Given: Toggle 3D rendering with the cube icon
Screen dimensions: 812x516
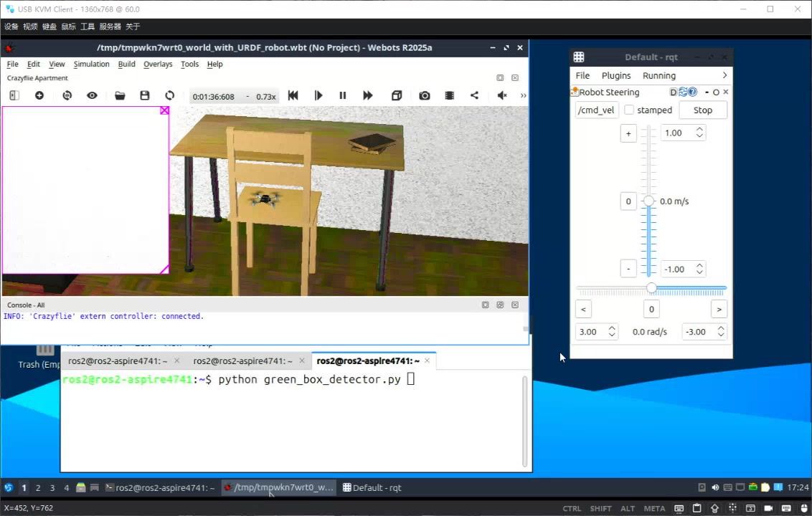Looking at the screenshot, I should tap(397, 95).
